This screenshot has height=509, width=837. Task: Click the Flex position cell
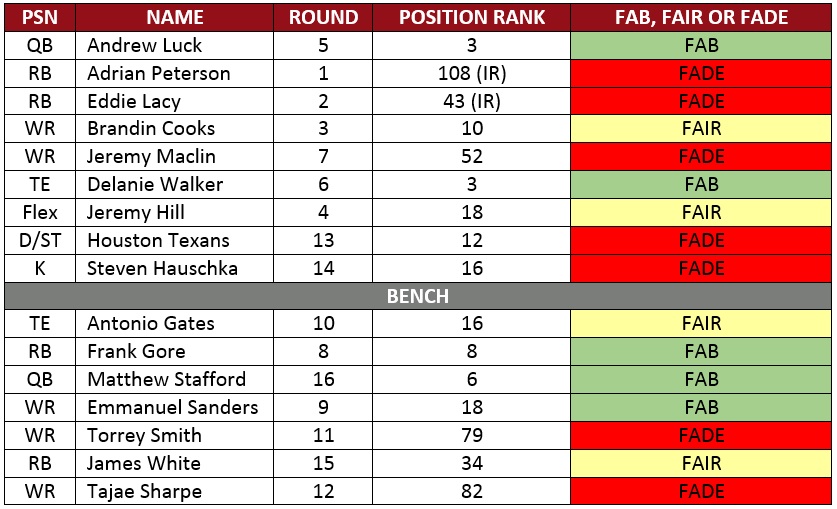(40, 212)
